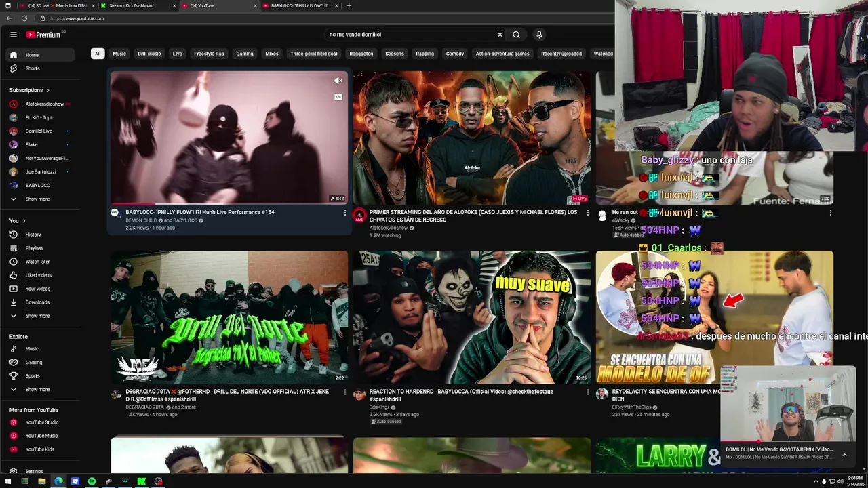Screen dimensions: 868x488
Task: Open Watch later in the sidebar
Action: [x=40, y=262]
